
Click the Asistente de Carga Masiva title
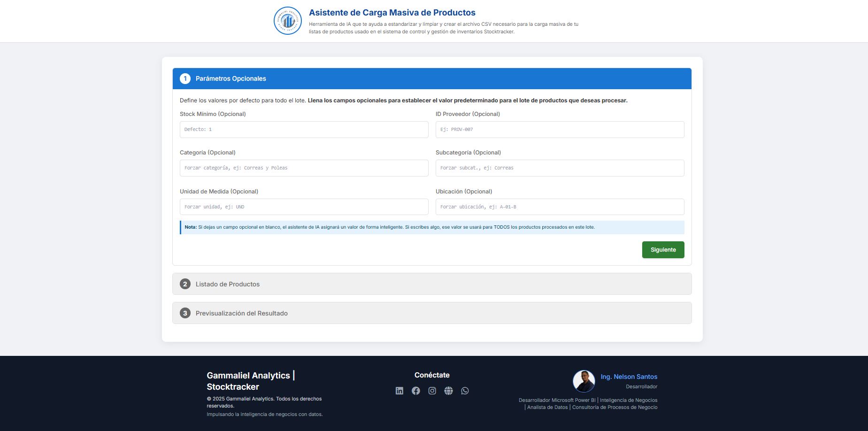click(392, 13)
